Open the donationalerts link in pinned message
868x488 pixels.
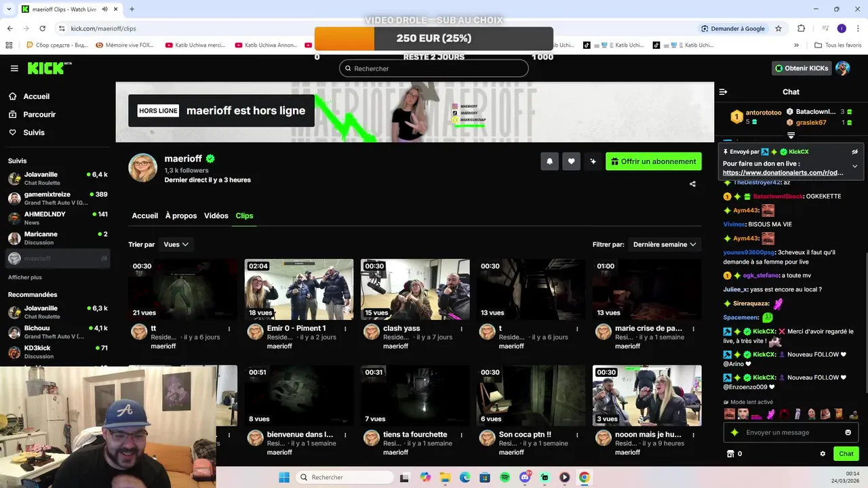coord(783,173)
